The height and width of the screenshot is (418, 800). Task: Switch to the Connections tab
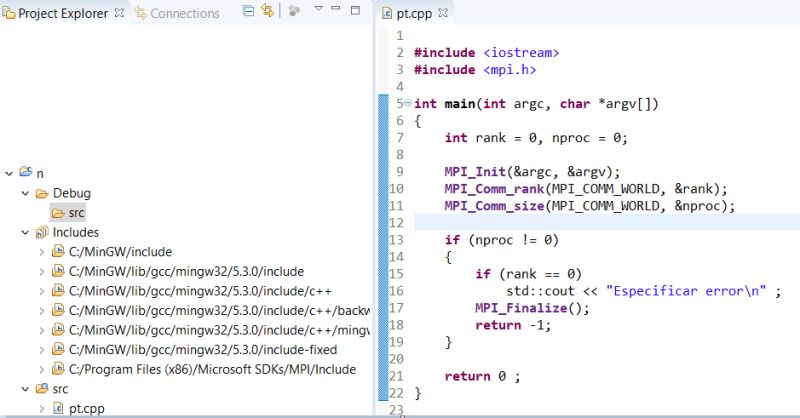(x=185, y=13)
